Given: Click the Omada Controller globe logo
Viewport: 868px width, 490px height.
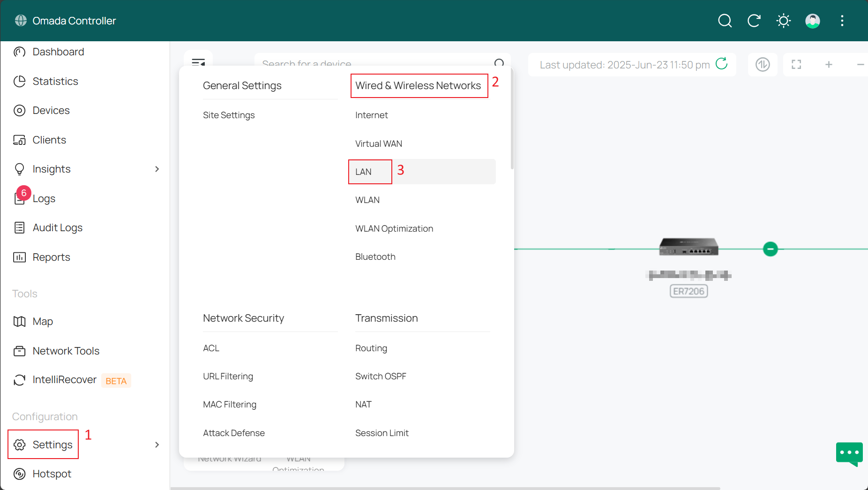Looking at the screenshot, I should click(21, 21).
